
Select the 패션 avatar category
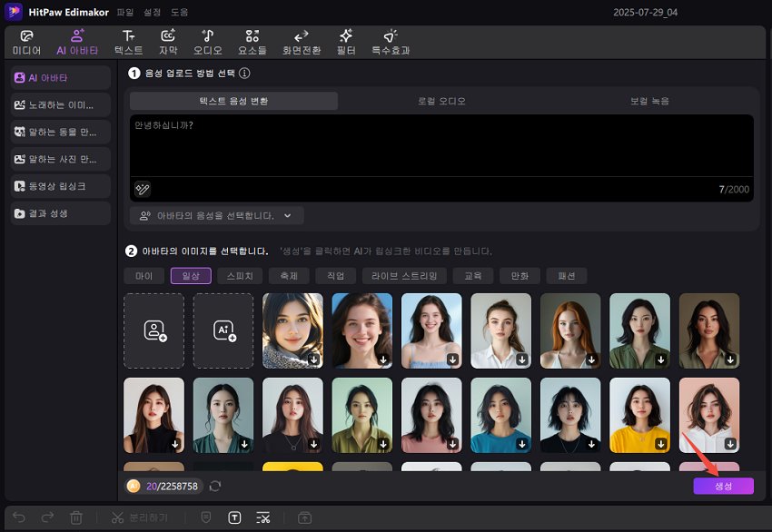point(567,276)
